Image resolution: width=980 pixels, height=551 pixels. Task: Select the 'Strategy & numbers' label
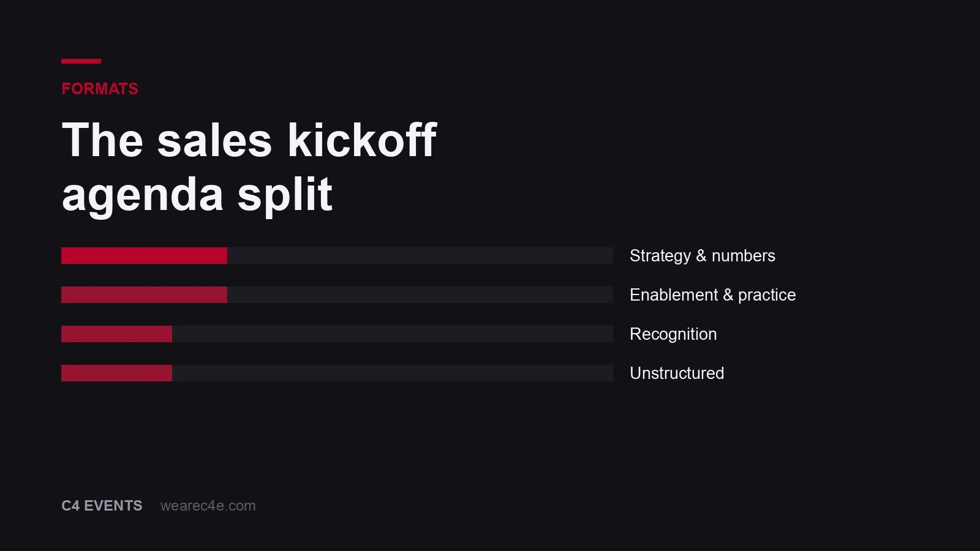coord(703,256)
